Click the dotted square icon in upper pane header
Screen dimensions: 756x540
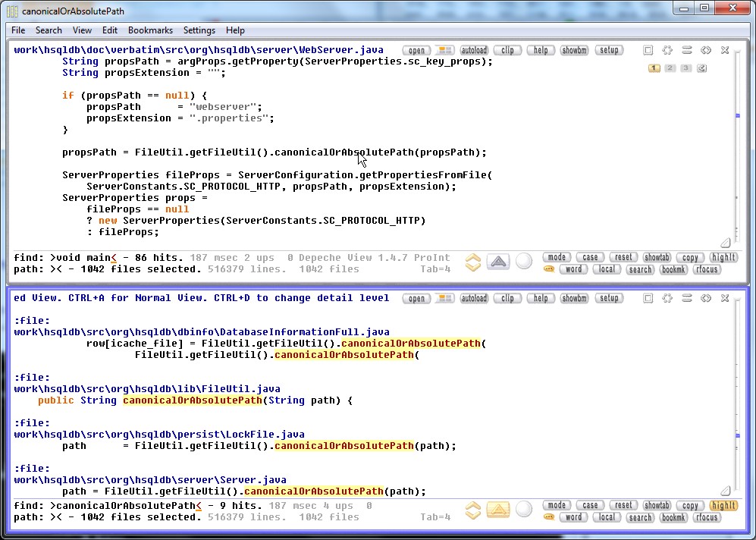(667, 50)
